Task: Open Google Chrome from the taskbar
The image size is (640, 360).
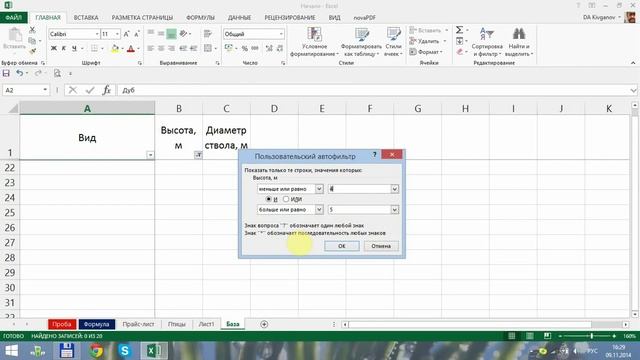Action: click(96, 351)
